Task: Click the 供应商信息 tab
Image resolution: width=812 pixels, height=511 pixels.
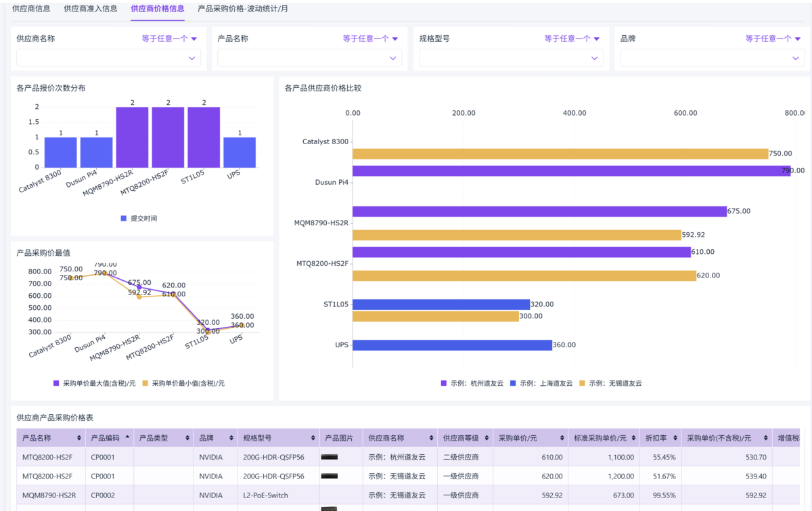Action: coord(31,9)
